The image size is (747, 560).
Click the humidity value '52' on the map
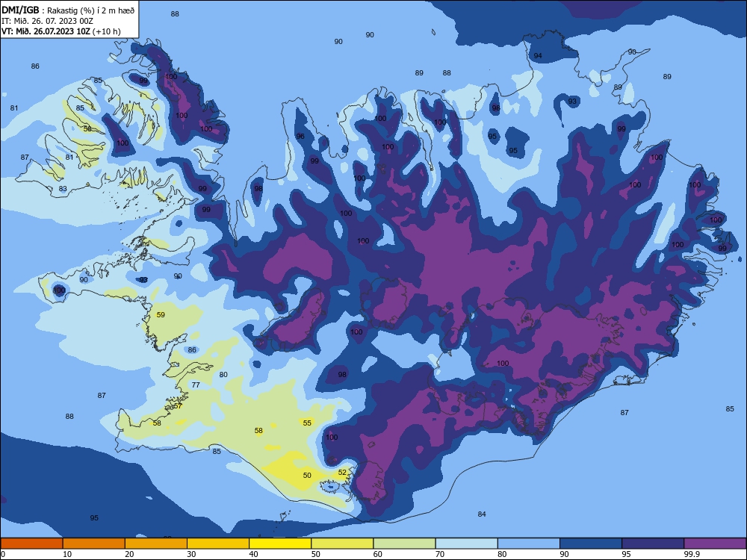tap(342, 473)
